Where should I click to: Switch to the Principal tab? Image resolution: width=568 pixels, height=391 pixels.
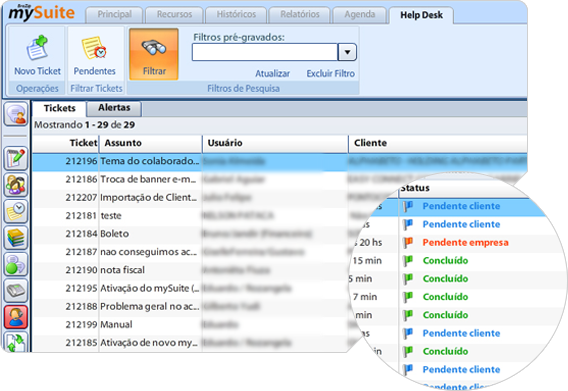point(114,14)
